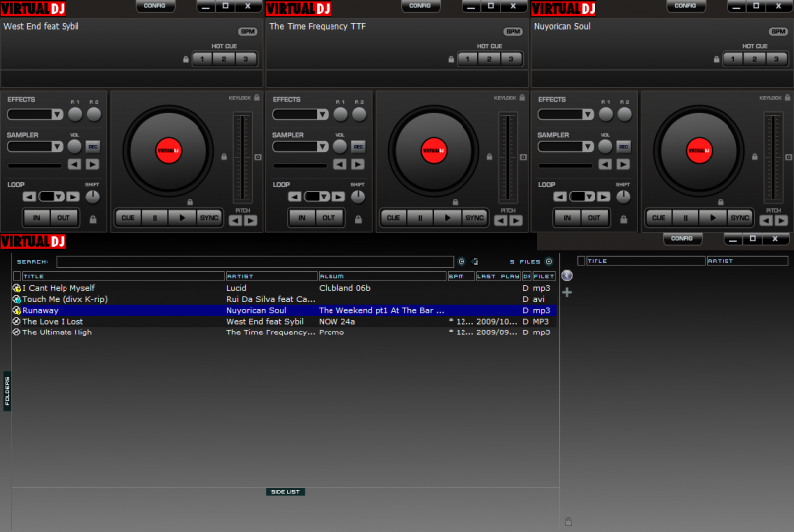Click sampler REC on Time Frequency deck
Image resolution: width=794 pixels, height=532 pixels.
(x=358, y=147)
